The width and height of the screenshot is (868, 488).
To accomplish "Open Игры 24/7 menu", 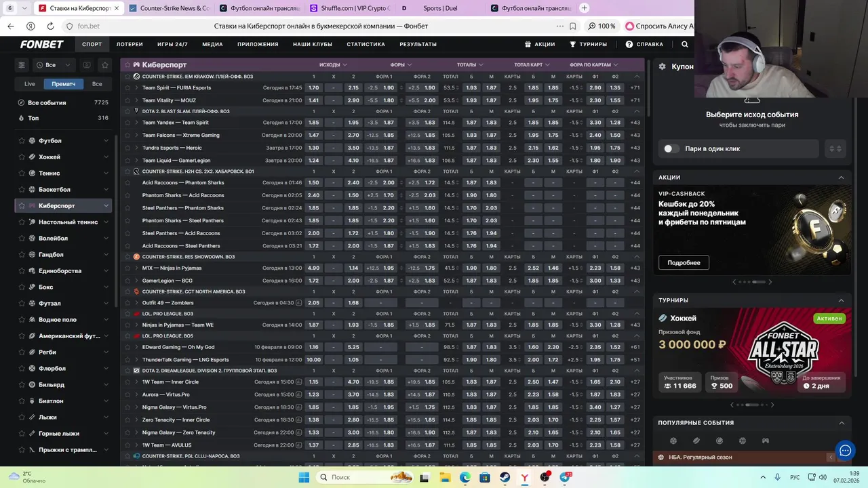I will click(172, 44).
